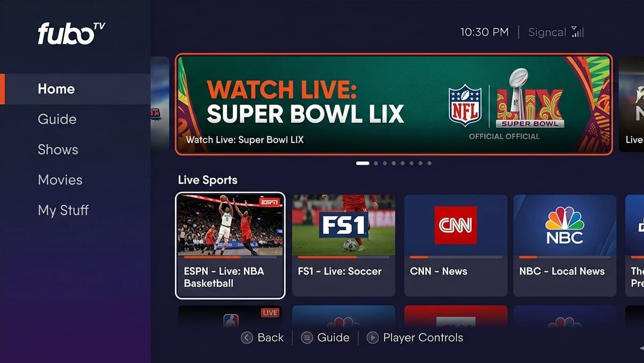Select the first carousel page indicator
Viewport: 644px width, 363px height.
tap(363, 163)
